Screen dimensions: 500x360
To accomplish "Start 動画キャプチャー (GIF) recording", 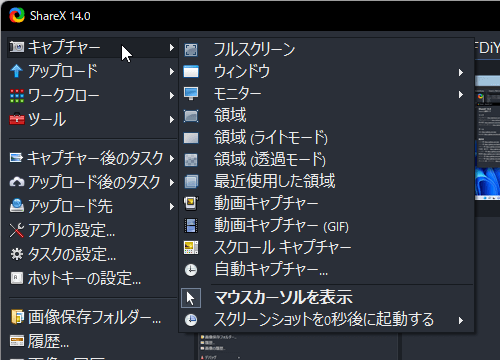I will click(x=327, y=226).
